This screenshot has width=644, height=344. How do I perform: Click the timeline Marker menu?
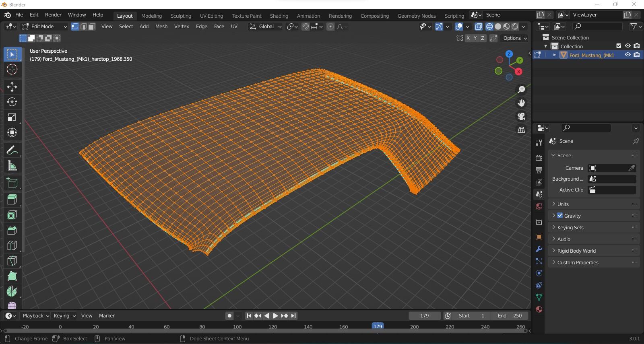pyautogui.click(x=107, y=316)
